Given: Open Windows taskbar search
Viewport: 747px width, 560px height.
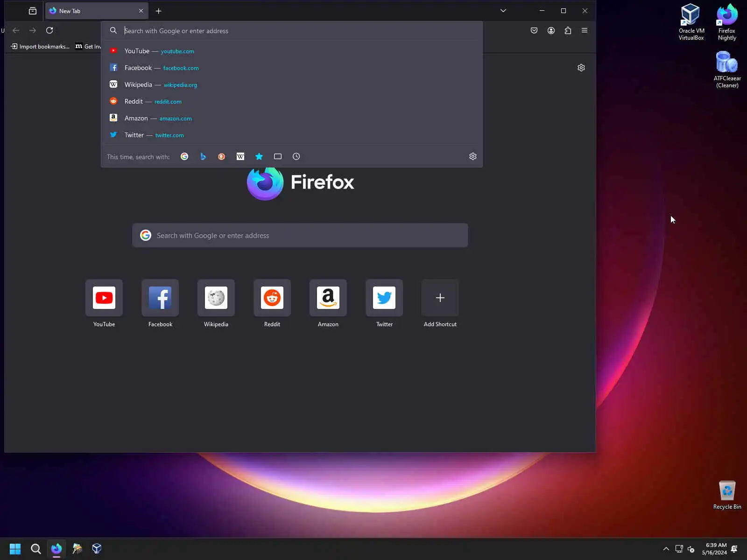Looking at the screenshot, I should click(x=35, y=549).
